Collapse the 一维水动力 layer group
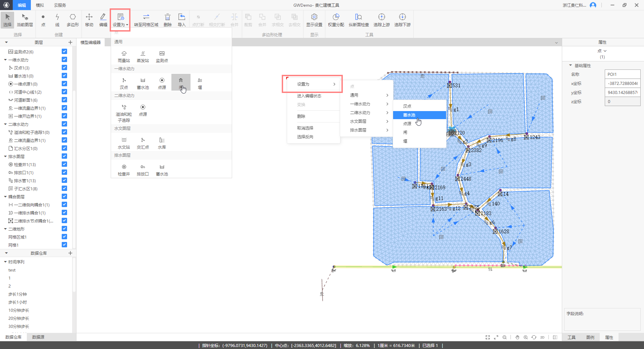This screenshot has height=349, width=644. 5,60
